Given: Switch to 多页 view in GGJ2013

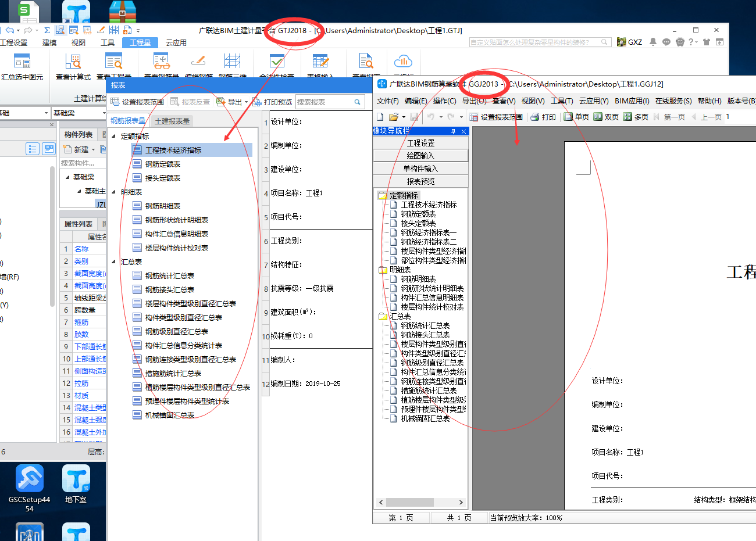Looking at the screenshot, I should pyautogui.click(x=636, y=117).
